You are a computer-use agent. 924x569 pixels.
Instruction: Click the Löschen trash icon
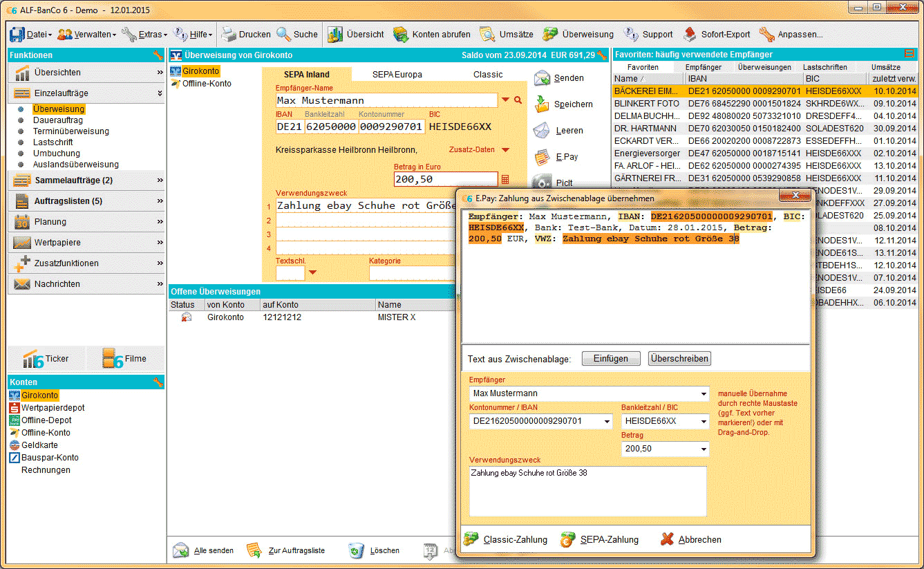tap(356, 550)
